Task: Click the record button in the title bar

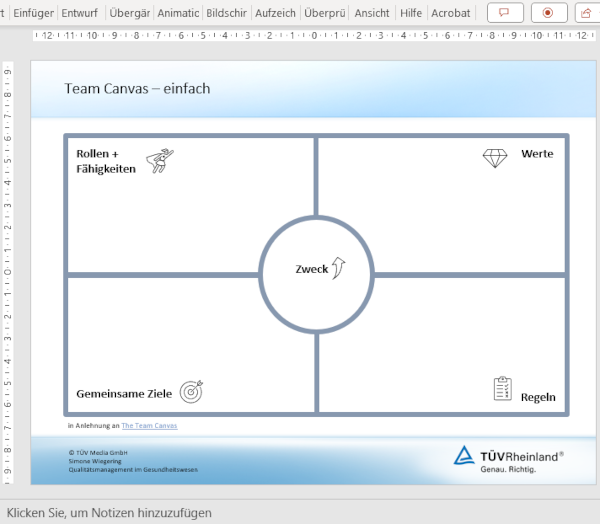Action: pos(547,13)
